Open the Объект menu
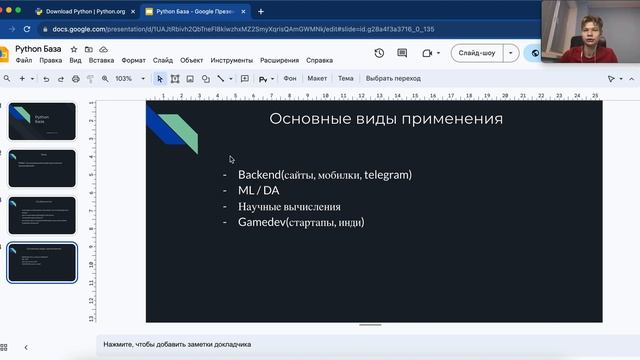Image resolution: width=640 pixels, height=360 pixels. [x=191, y=60]
